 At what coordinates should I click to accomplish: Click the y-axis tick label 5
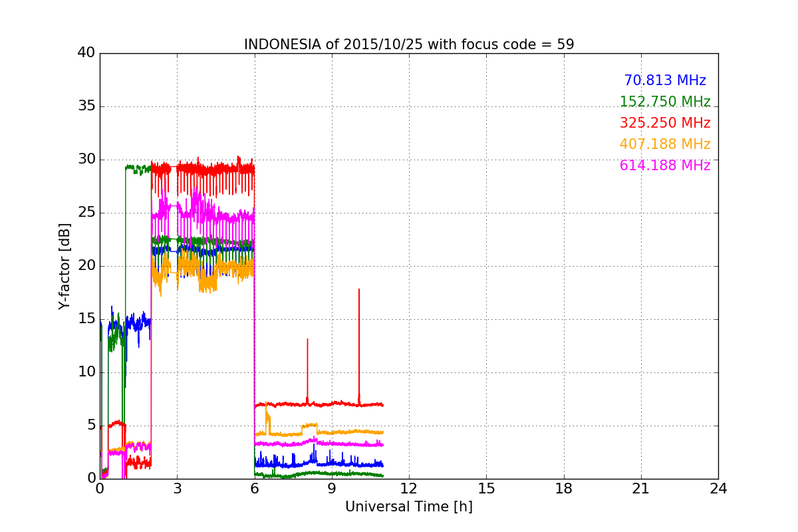[x=91, y=426]
